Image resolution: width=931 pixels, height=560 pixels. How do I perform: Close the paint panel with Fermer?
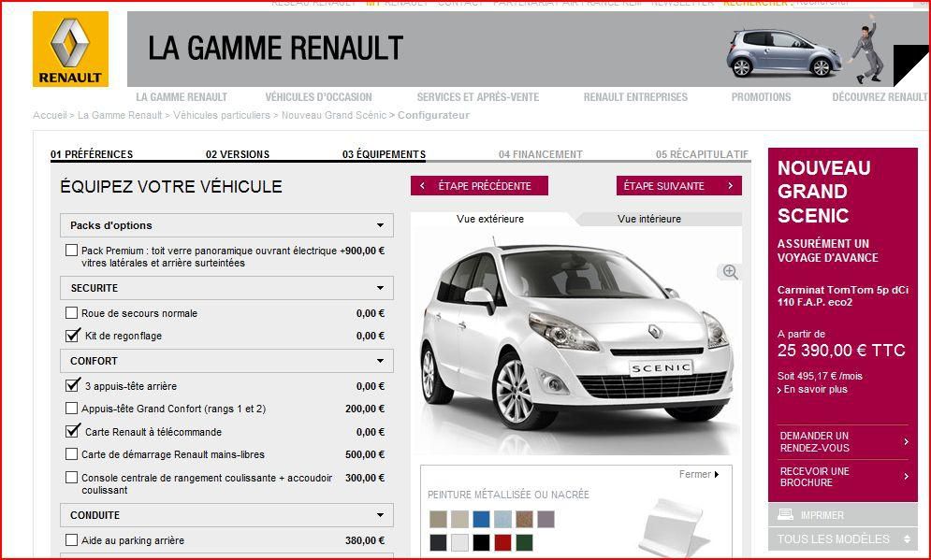coord(699,475)
